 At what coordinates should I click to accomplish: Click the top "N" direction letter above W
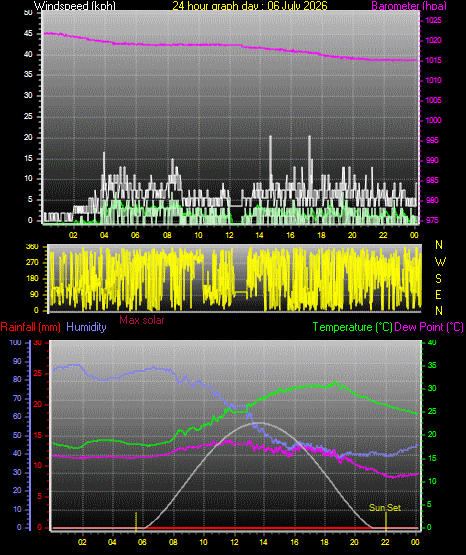pos(439,245)
